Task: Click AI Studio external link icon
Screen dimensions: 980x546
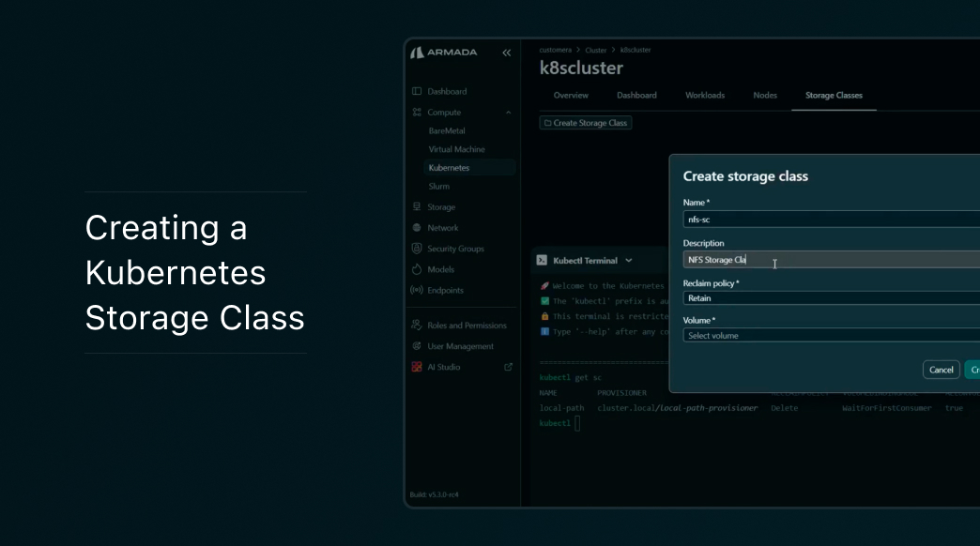Action: [x=508, y=368]
